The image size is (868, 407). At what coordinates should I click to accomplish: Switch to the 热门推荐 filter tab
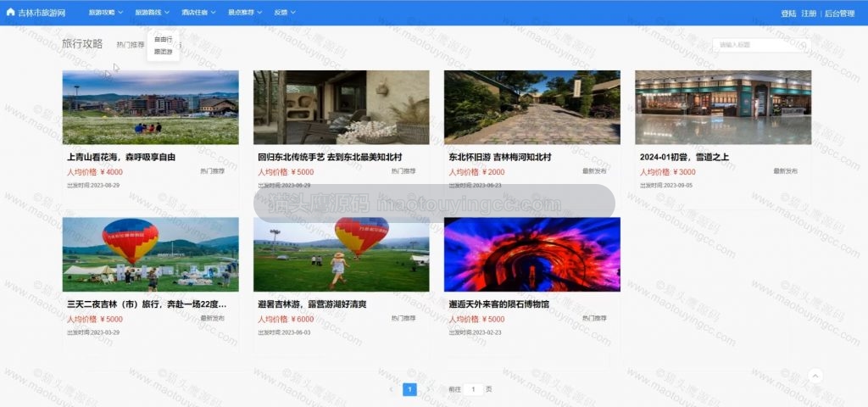coord(130,45)
